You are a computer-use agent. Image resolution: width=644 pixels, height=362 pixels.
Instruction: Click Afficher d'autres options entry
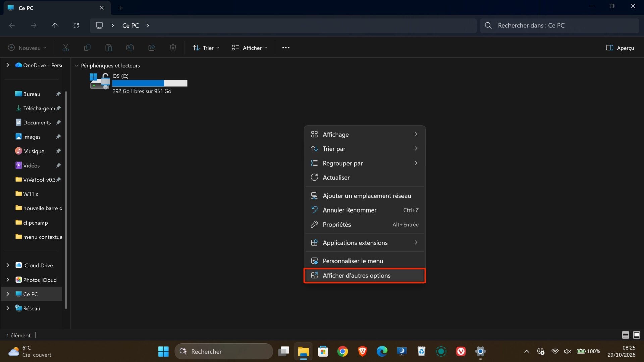pyautogui.click(x=364, y=275)
